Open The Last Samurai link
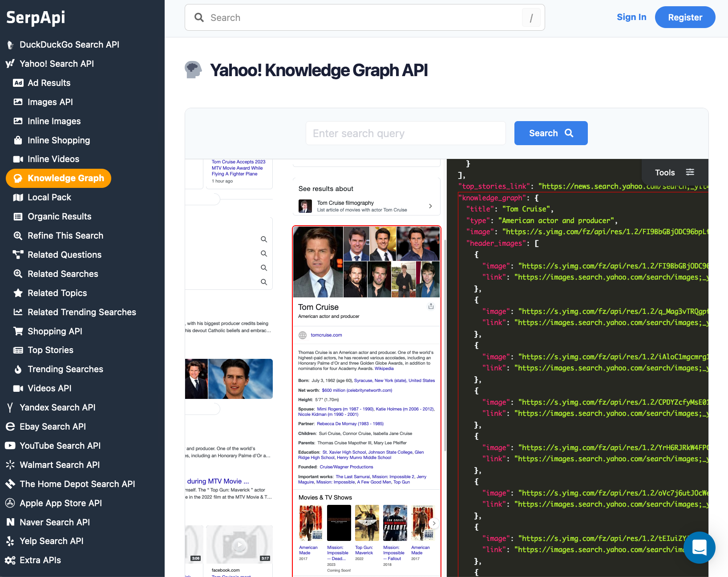 [x=352, y=477]
